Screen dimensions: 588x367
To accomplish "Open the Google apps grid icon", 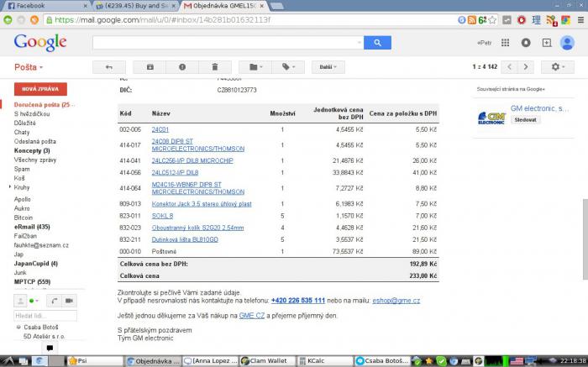I will coord(505,43).
